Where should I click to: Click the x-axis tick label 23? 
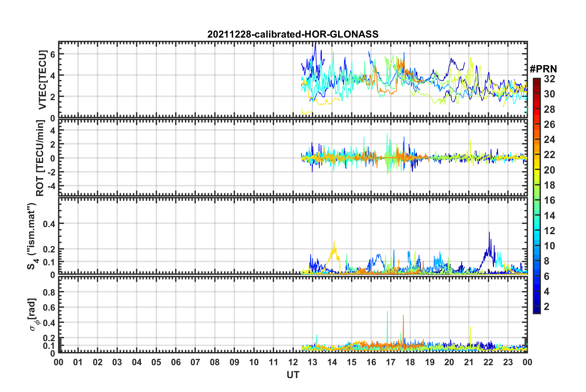point(508,362)
